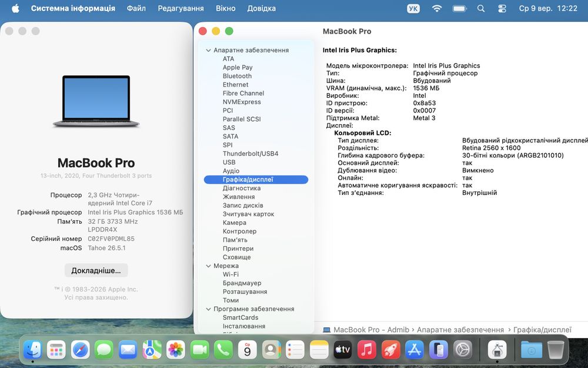Open the Системна інформація menu
Viewport: 588px width, 368px height.
coord(73,8)
